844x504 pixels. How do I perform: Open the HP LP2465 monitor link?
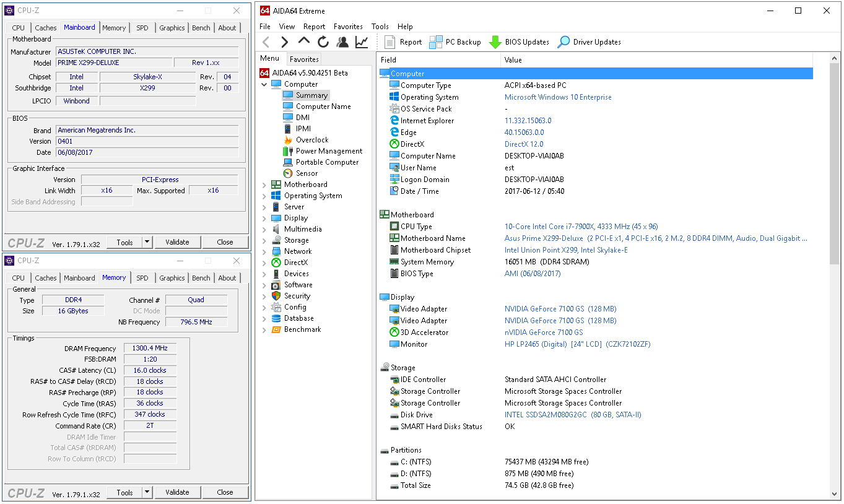[578, 344]
